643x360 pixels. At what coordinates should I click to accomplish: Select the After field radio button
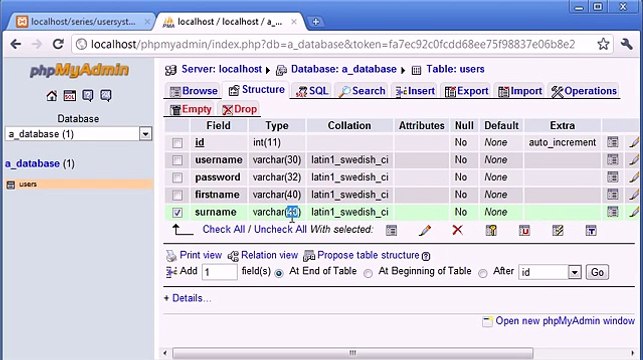point(483,273)
